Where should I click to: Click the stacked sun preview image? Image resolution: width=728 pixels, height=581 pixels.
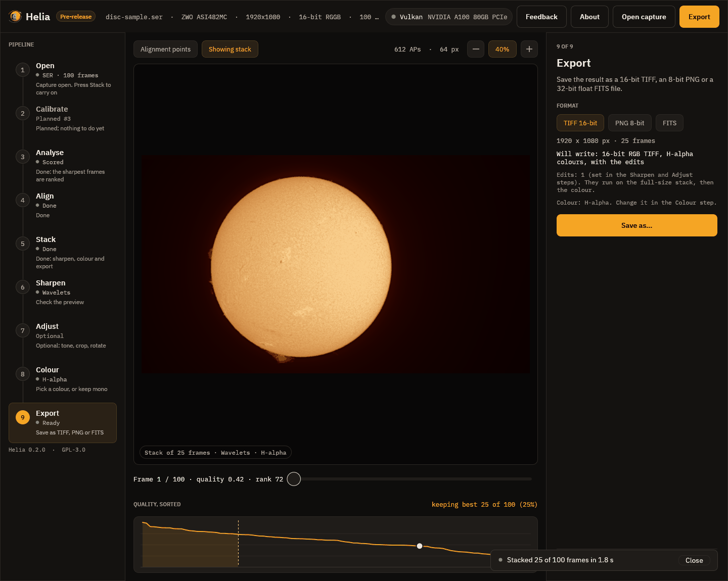pos(336,265)
